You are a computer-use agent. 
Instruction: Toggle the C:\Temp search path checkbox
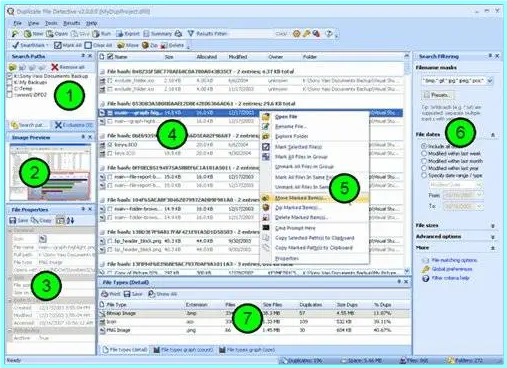pyautogui.click(x=10, y=89)
